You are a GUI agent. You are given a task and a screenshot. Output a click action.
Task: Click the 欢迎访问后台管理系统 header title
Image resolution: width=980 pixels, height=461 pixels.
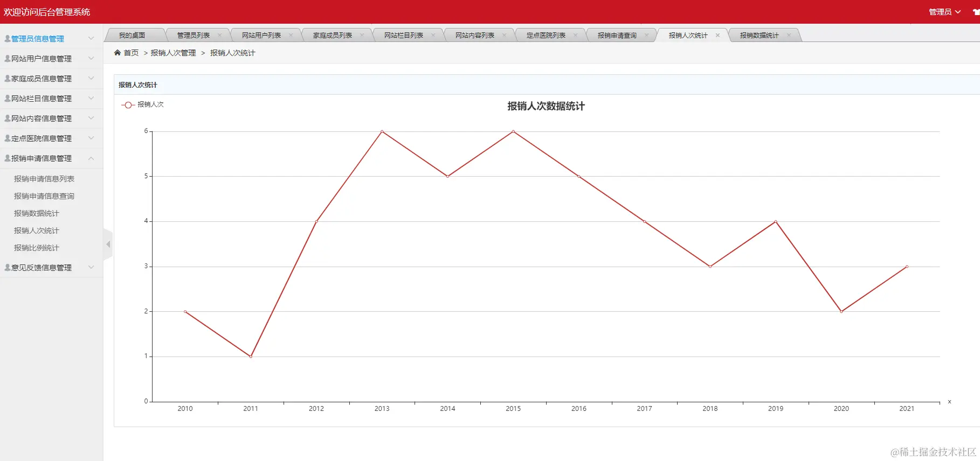(x=47, y=12)
